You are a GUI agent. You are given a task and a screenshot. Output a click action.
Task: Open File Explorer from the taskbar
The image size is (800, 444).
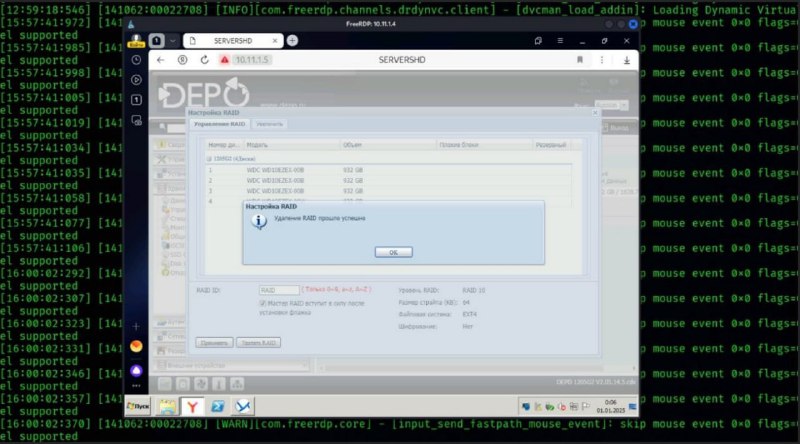[167, 406]
